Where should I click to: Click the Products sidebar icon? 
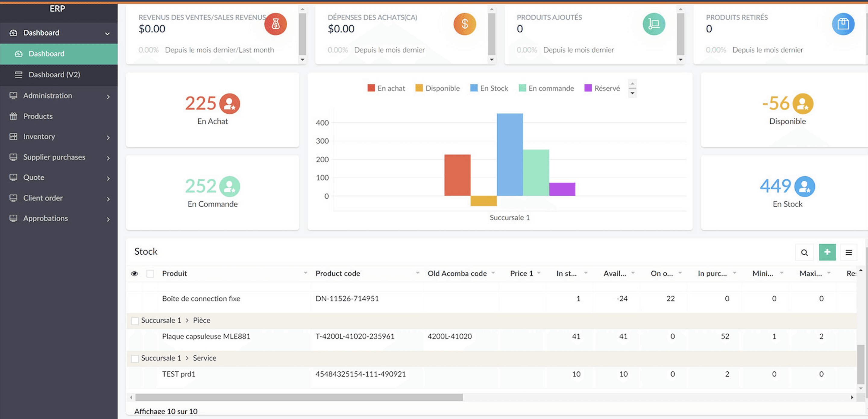(x=13, y=116)
